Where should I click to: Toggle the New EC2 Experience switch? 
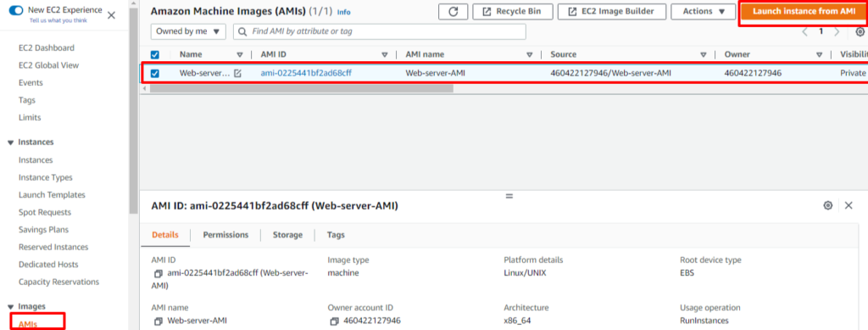tap(17, 10)
